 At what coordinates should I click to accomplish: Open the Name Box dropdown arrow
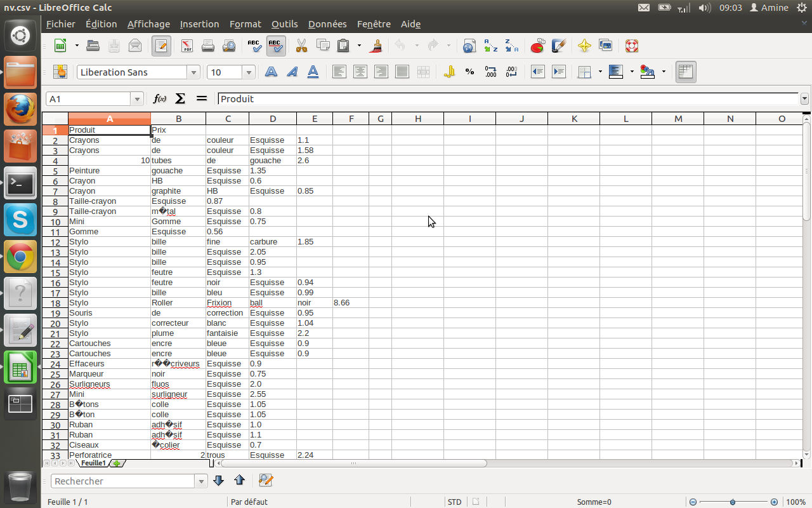[137, 99]
